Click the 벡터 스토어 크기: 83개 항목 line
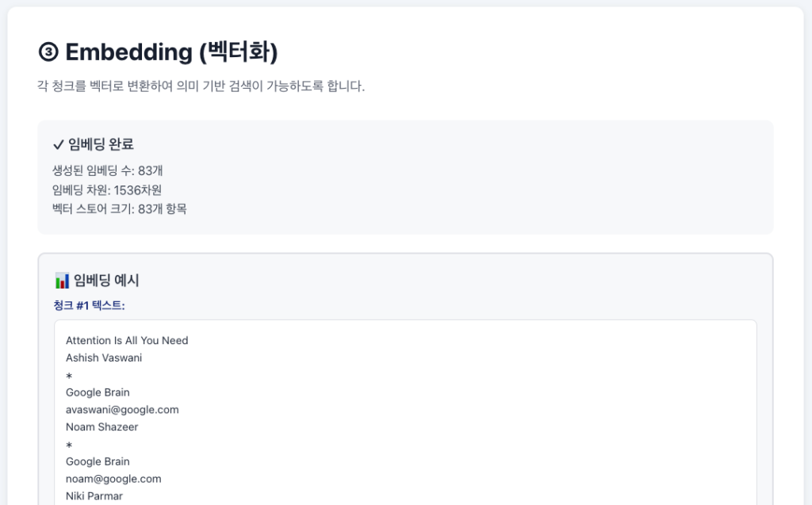Viewport: 812px width, 505px height. 120,209
